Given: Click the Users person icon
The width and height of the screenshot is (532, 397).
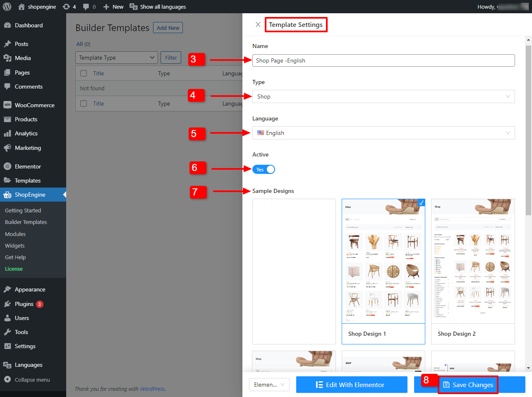Looking at the screenshot, I should (7, 318).
